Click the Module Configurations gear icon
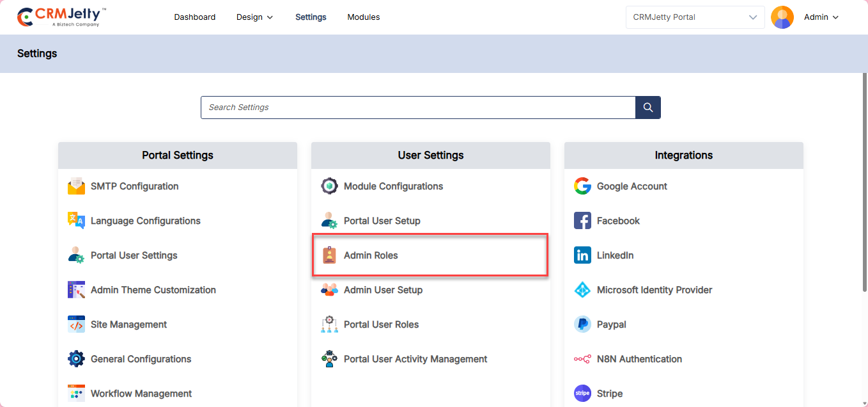This screenshot has height=407, width=868. tap(329, 186)
